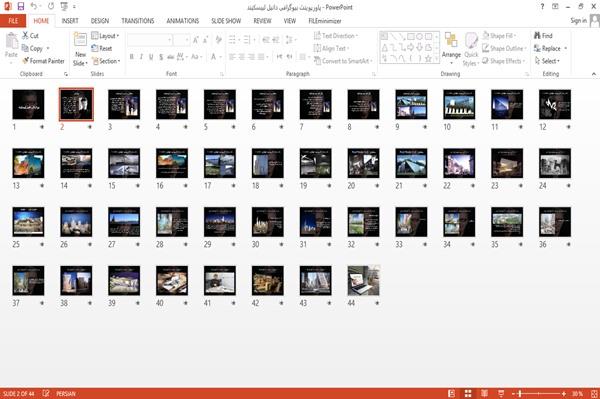
Task: Switch to the REVIEW tab
Action: point(262,21)
